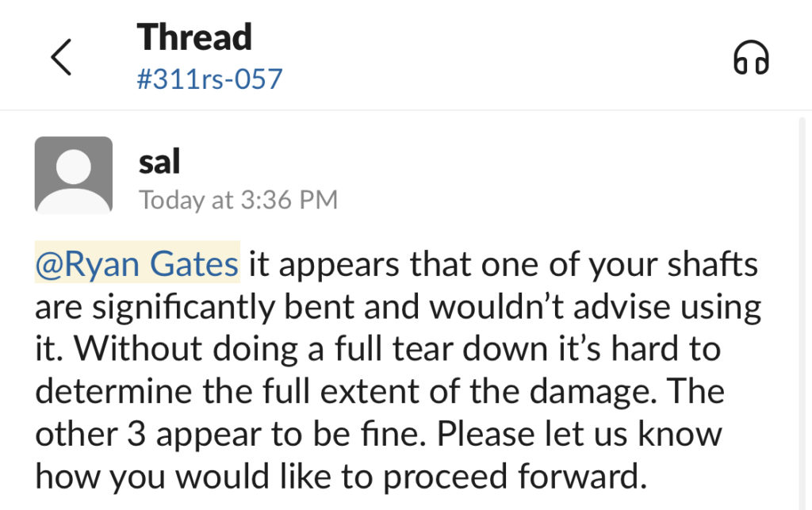Click the Today at 3:36 PM timestamp
Screen dimensions: 812x510
tap(238, 200)
